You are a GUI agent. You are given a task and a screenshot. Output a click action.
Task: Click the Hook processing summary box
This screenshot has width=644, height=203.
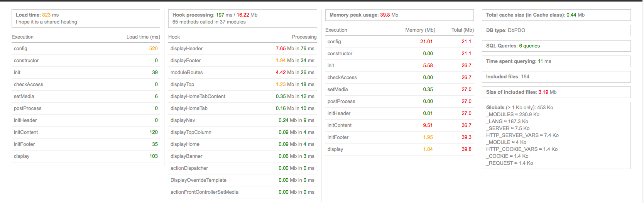[x=242, y=19]
